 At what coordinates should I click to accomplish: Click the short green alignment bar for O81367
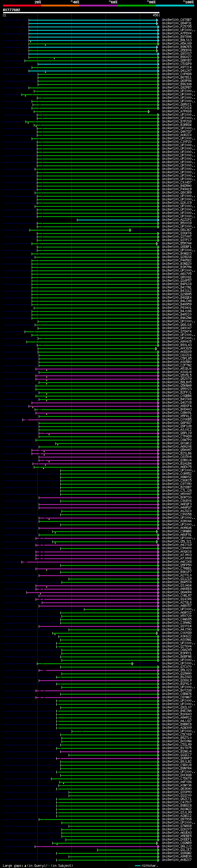point(80,230)
